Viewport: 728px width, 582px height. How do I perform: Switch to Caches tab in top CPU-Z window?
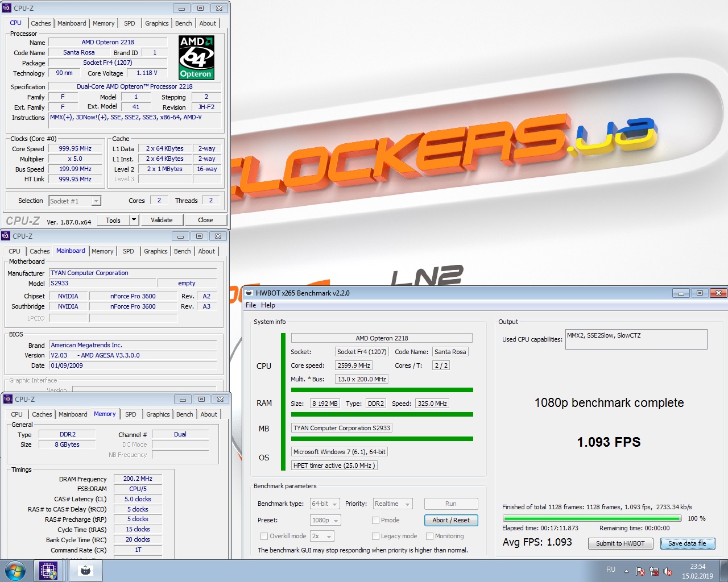pyautogui.click(x=41, y=23)
